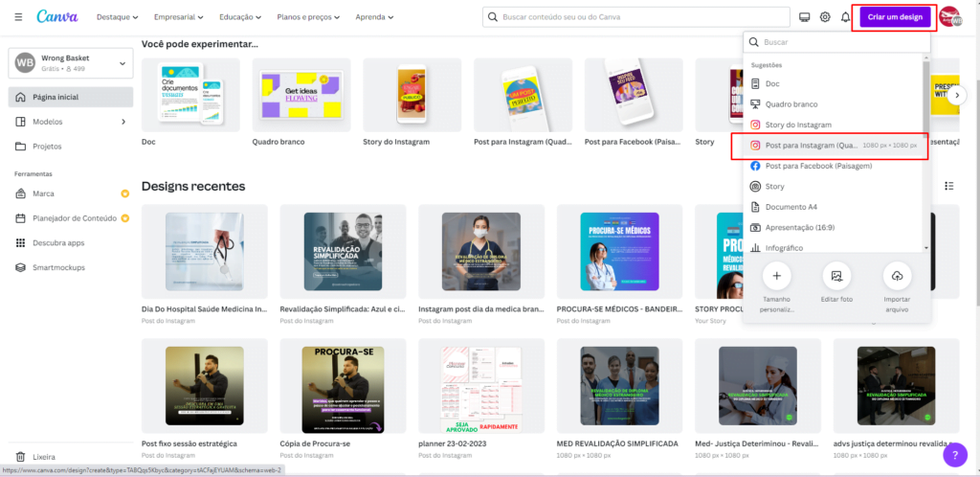Open PROCURA-SE MÉDICOS design thumbnail
The height and width of the screenshot is (477, 980).
click(x=619, y=251)
